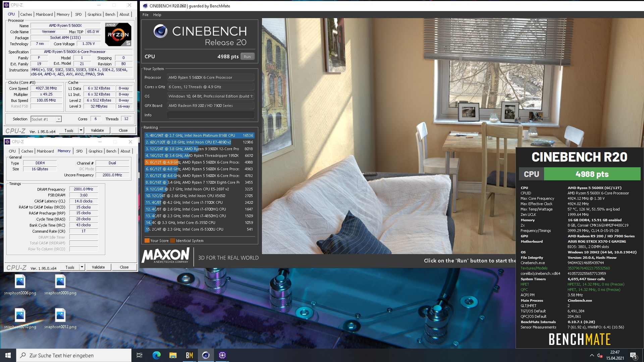Click the green 4988 pts score bar

pyautogui.click(x=592, y=174)
